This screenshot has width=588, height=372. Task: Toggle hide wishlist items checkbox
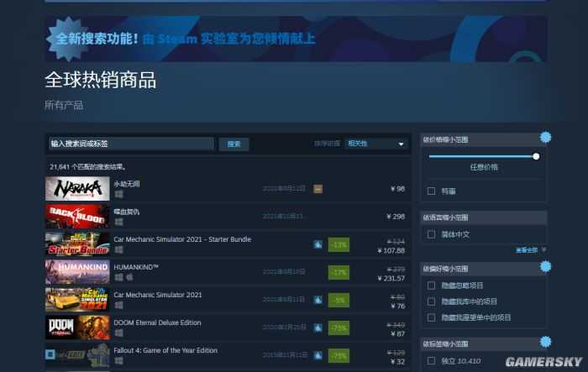click(431, 317)
